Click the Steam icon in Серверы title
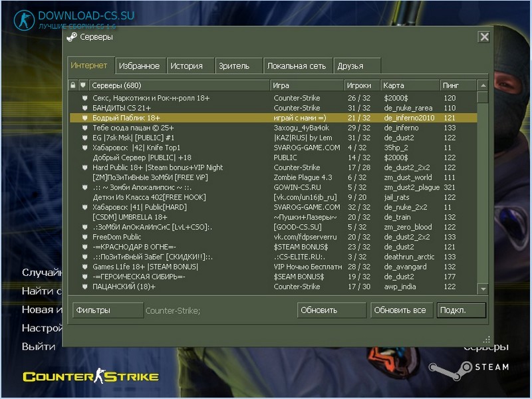Viewport: 532px width, 399px height. click(72, 37)
